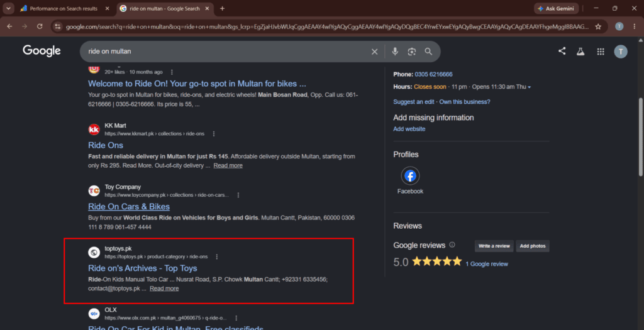Open a new browser tab
This screenshot has height=330, width=644.
(x=222, y=8)
